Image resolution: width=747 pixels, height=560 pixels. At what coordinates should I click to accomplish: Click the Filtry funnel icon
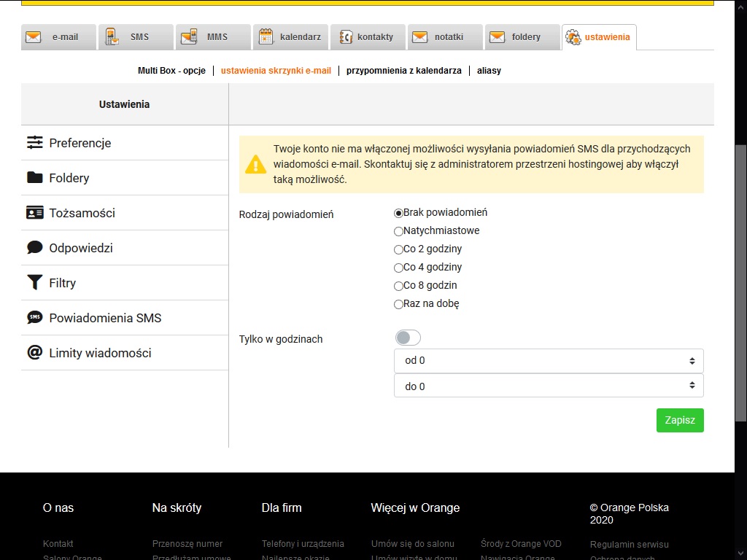click(x=34, y=283)
